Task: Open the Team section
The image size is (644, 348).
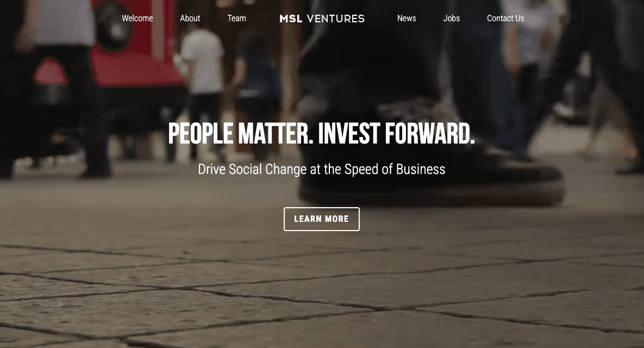Action: [236, 18]
